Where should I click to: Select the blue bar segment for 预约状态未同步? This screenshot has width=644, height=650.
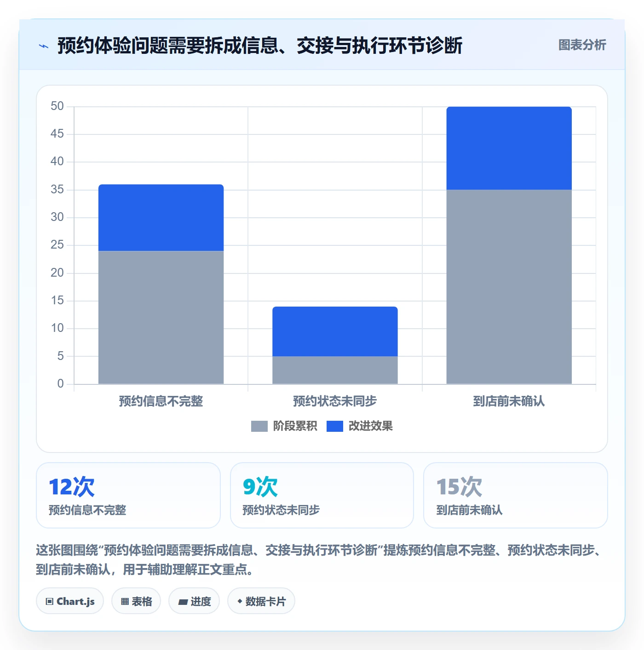point(335,331)
